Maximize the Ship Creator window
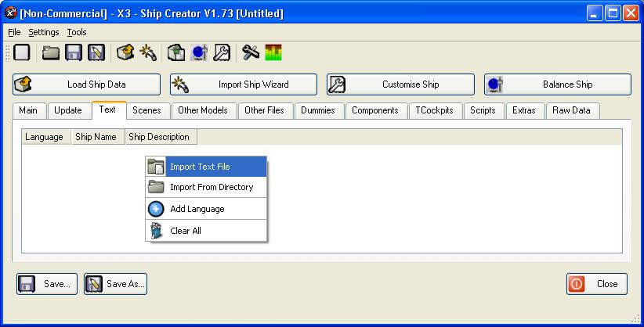644x327 pixels. click(613, 13)
